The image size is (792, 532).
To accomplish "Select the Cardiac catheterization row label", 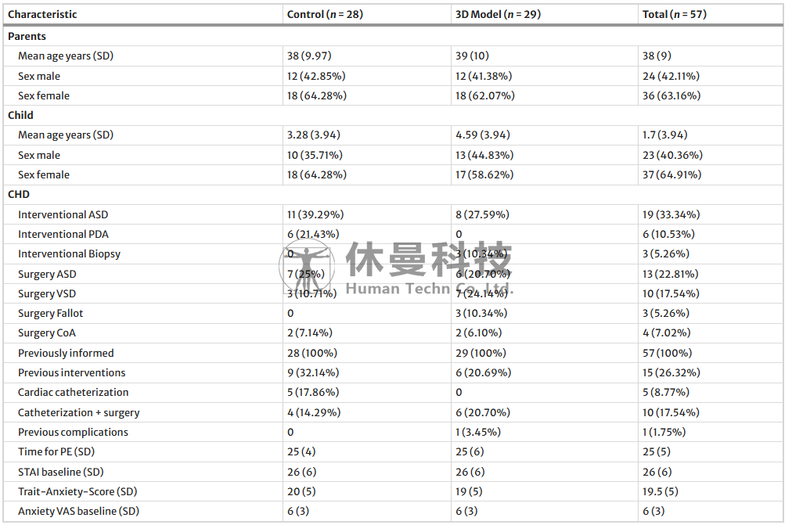I will click(x=74, y=392).
